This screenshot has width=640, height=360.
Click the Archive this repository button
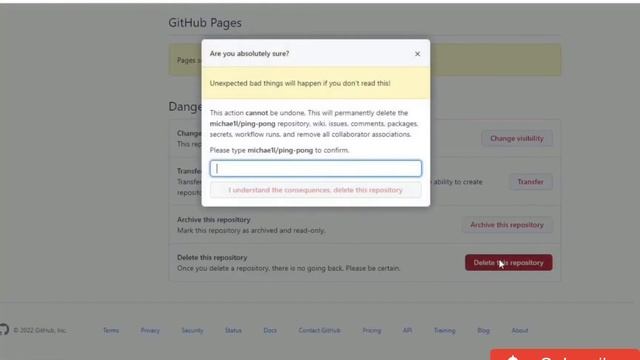pos(507,225)
